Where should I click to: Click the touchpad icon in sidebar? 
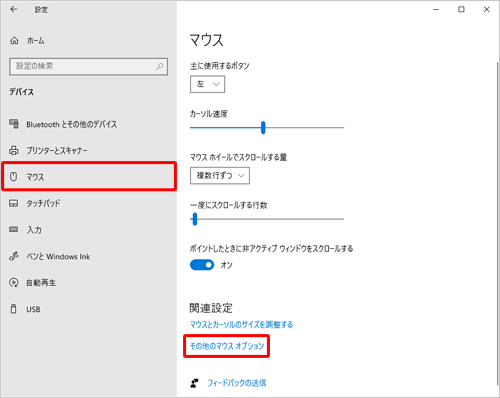(14, 203)
